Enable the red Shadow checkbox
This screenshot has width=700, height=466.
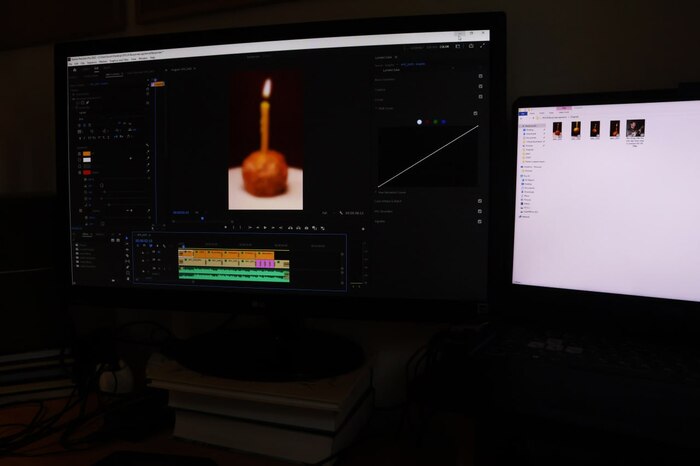[x=79, y=173]
